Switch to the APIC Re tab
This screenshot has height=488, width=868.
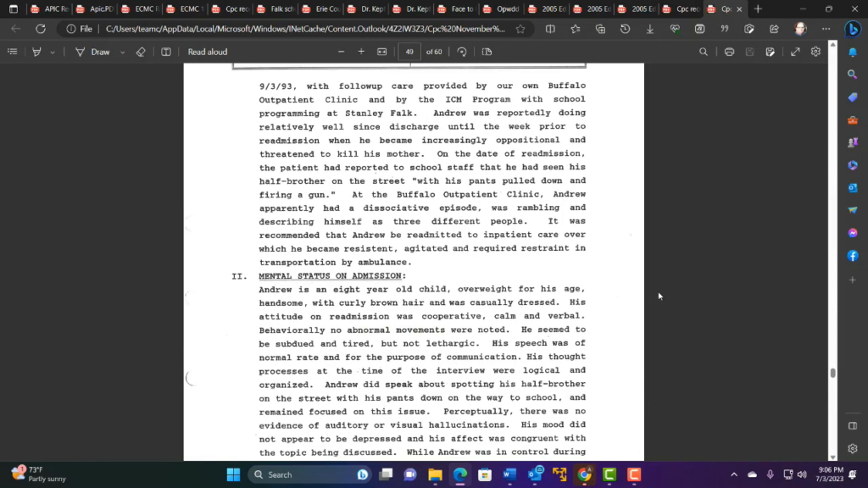point(50,8)
